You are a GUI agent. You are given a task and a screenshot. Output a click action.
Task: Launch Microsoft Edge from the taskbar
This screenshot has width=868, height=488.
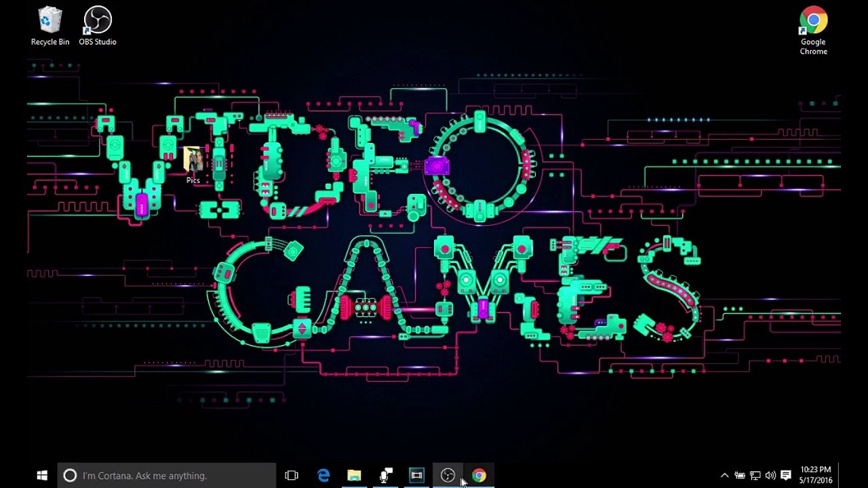(x=323, y=476)
